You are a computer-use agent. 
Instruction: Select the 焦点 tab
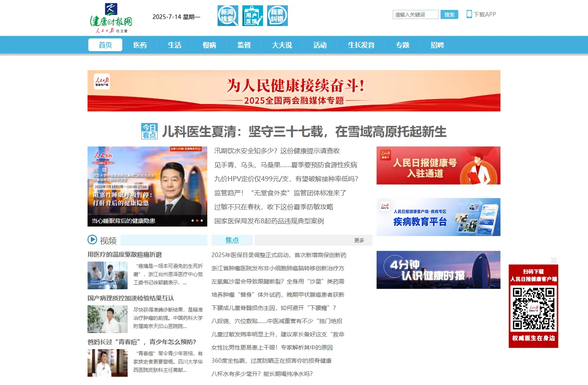232,240
